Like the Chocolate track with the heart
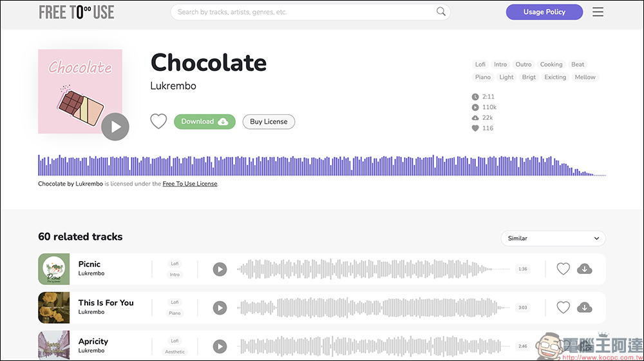Viewport: 644px width, 361px height. point(158,121)
